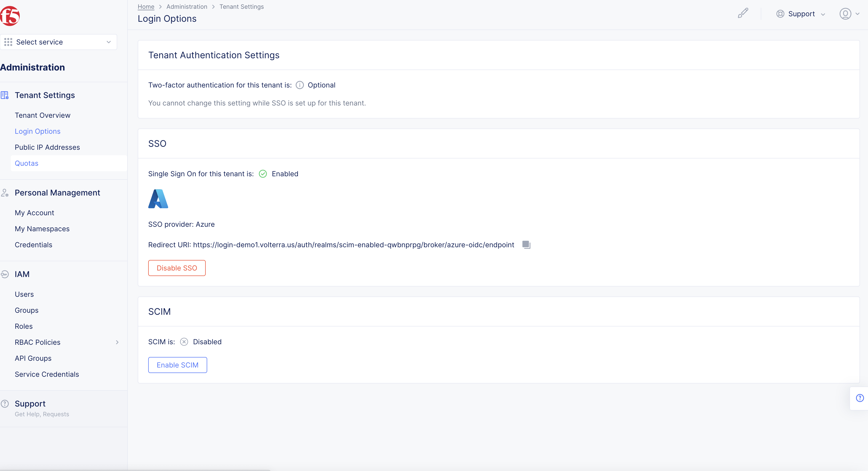The height and width of the screenshot is (471, 868).
Task: Click the info icon beside two-factor authentication
Action: coord(299,85)
